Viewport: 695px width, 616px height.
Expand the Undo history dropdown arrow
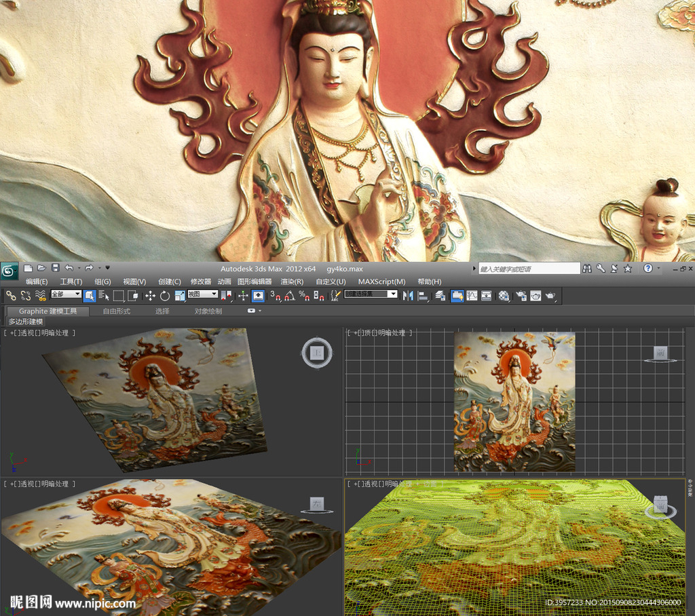pos(79,268)
